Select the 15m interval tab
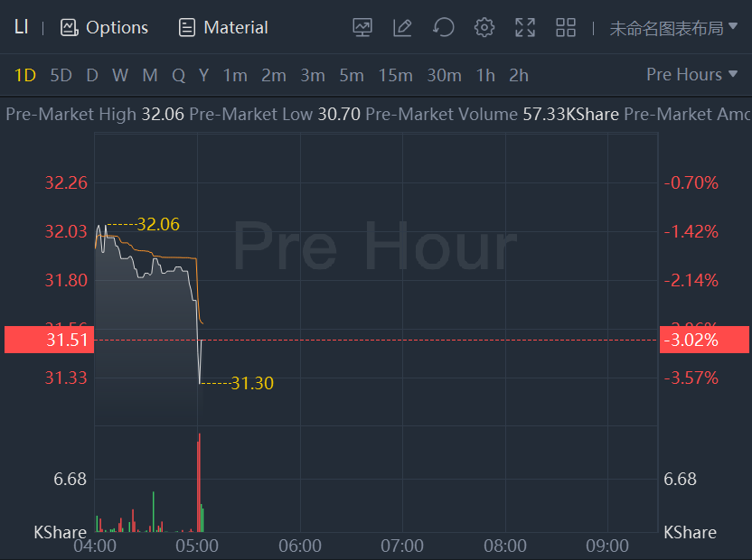 pyautogui.click(x=395, y=75)
